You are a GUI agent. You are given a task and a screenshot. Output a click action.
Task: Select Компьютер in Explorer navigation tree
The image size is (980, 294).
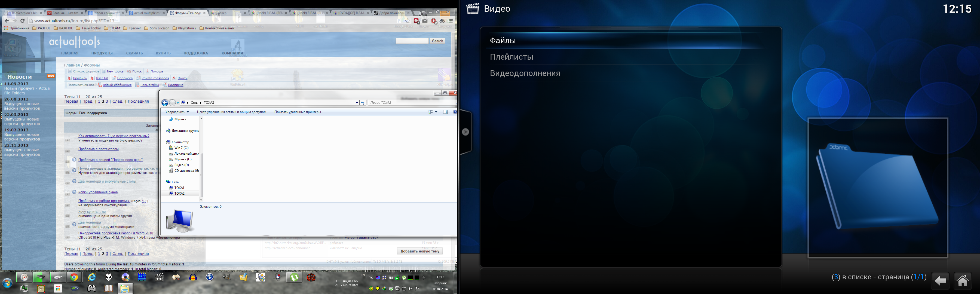[x=178, y=142]
